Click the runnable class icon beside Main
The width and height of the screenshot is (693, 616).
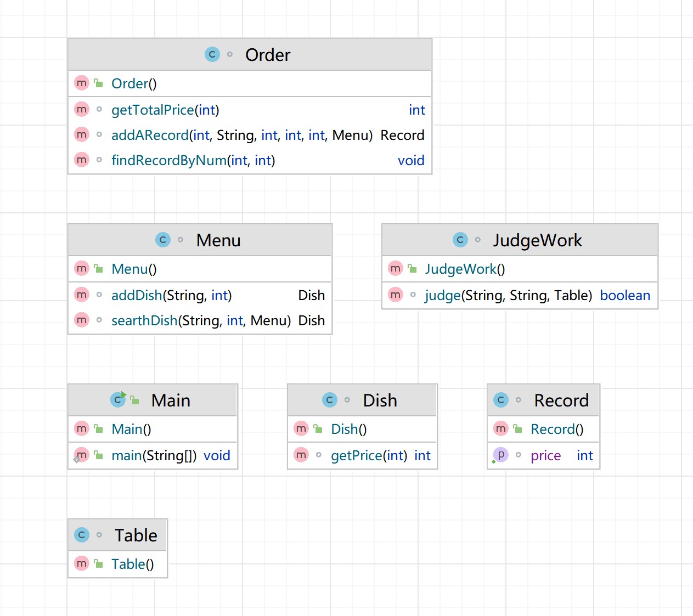(118, 399)
